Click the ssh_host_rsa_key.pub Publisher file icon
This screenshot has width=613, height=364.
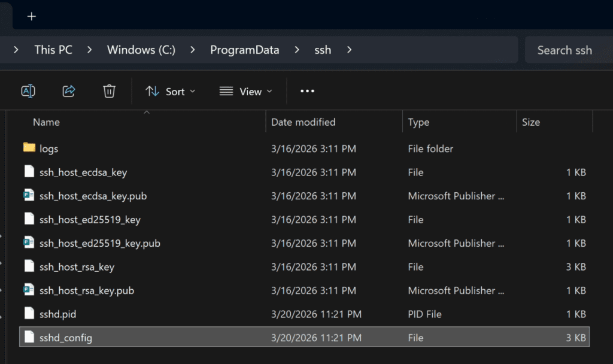tap(29, 290)
